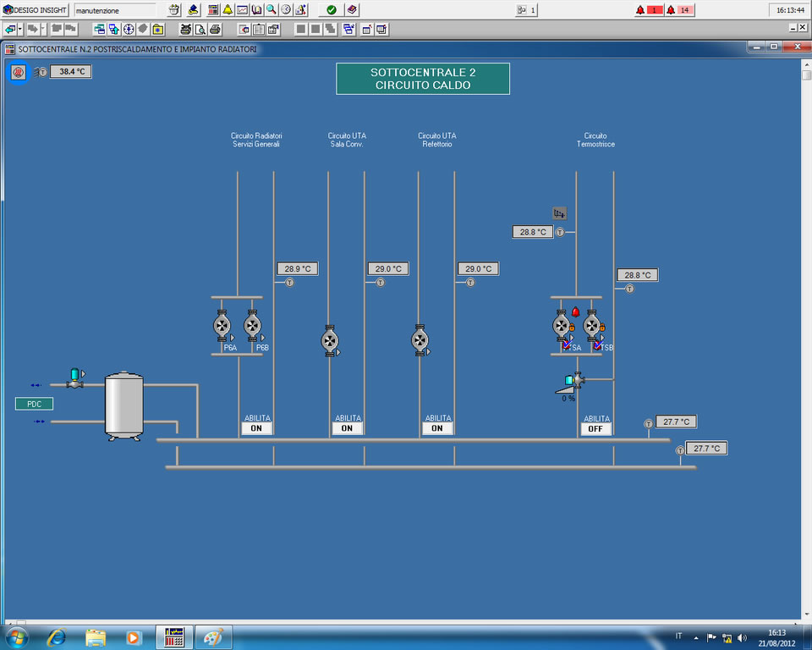Toggle ABILITA OFF for Circuito Termostrisce
Viewport: 812px width, 650px height.
(x=595, y=428)
